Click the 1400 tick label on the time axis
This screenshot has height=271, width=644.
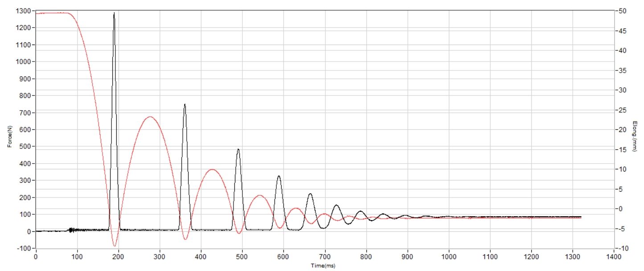613,257
